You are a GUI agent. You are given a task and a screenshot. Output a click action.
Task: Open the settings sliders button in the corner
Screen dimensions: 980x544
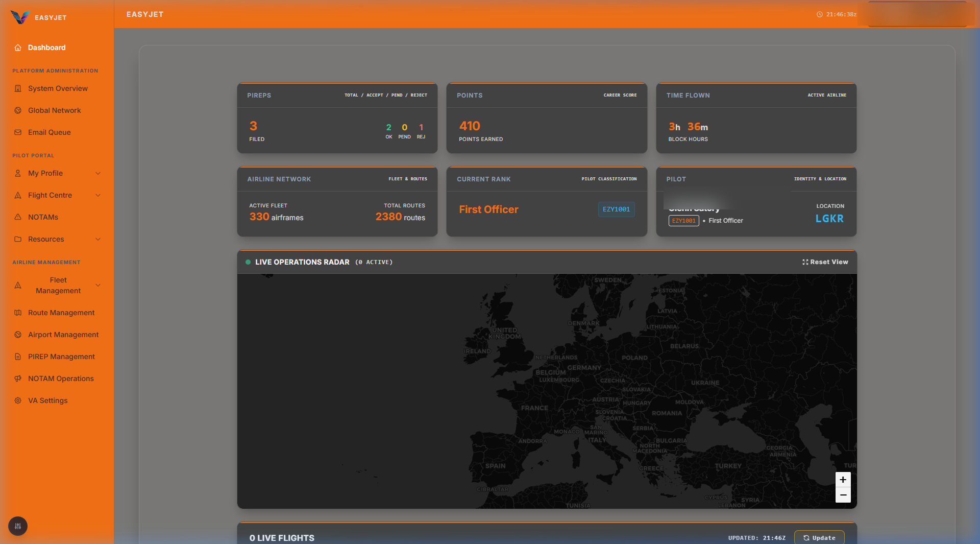point(18,526)
